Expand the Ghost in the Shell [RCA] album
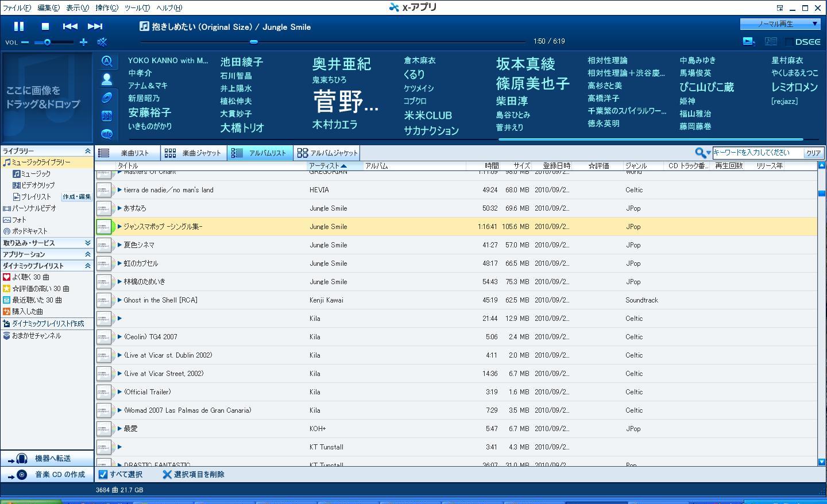Viewport: 827px width, 504px height. point(119,300)
